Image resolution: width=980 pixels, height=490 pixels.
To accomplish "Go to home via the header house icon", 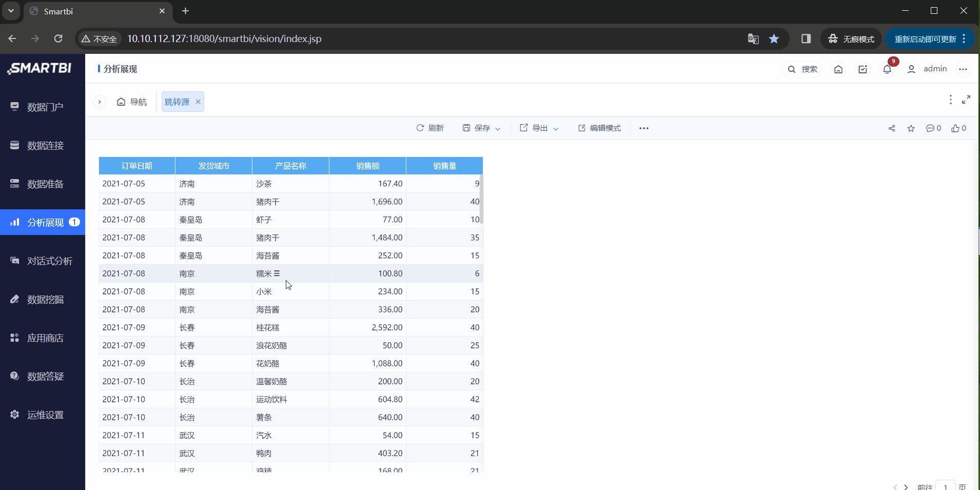I will (x=838, y=69).
